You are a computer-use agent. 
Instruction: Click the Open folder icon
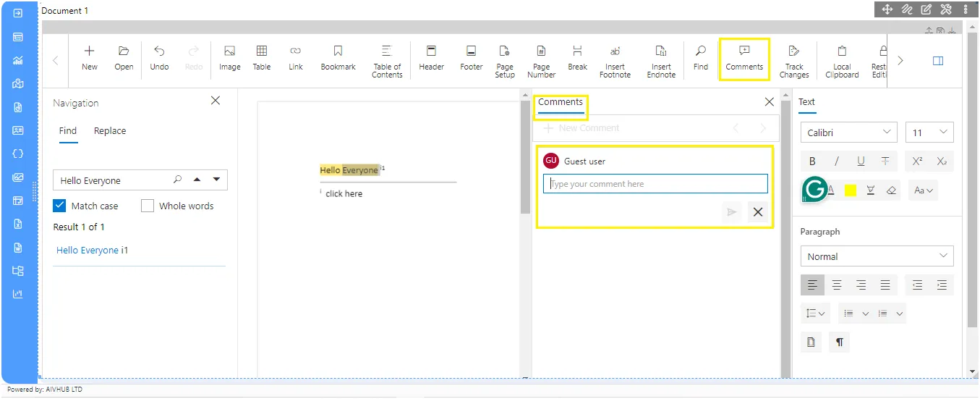124,59
